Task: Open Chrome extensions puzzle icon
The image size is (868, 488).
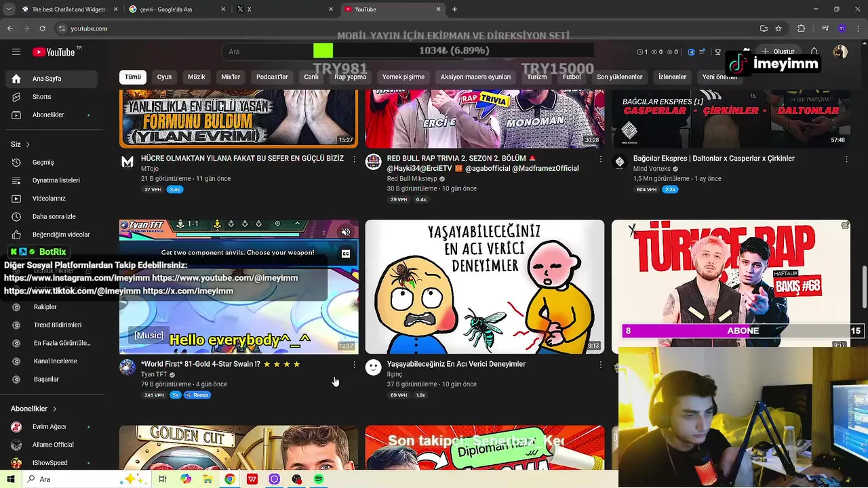Action: 801,28
